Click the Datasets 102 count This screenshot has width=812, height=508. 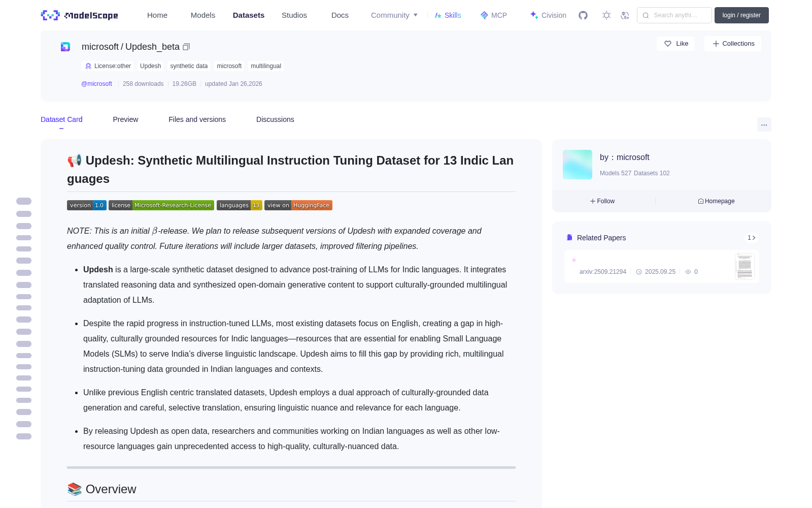coord(652,173)
